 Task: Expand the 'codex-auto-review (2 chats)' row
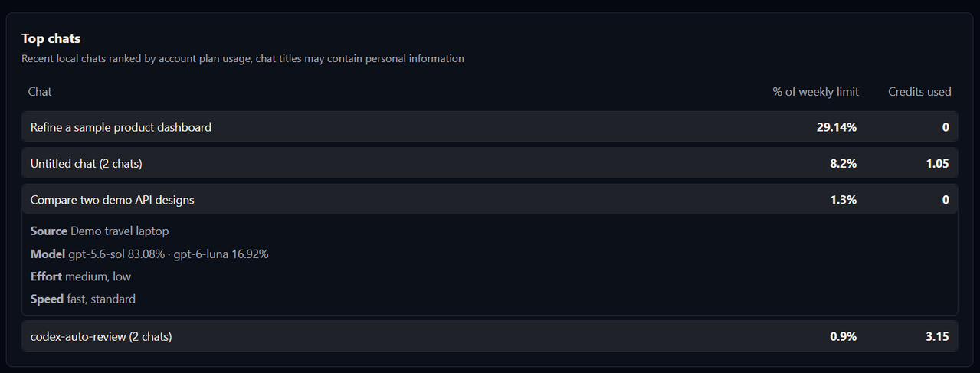point(490,336)
